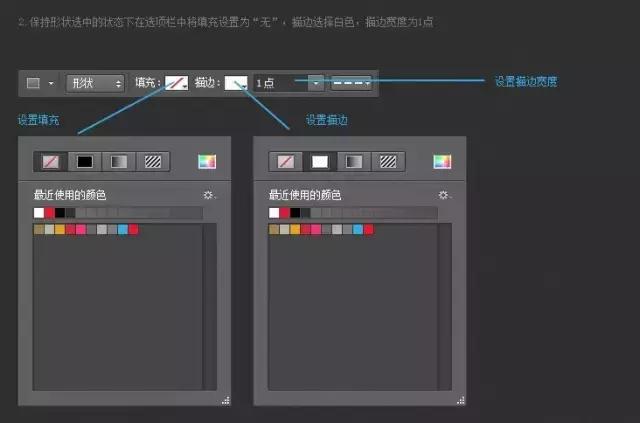Pick the tan swatch in fill panel
This screenshot has height=423, width=640.
(39, 229)
